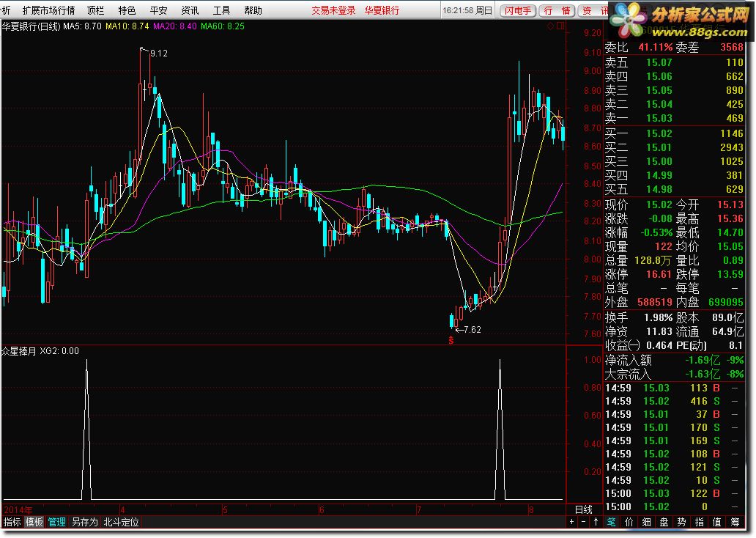Viewport: 756px width, 538px height.
Task: Click the 卖一 15.03 order row
Action: pyautogui.click(x=675, y=118)
